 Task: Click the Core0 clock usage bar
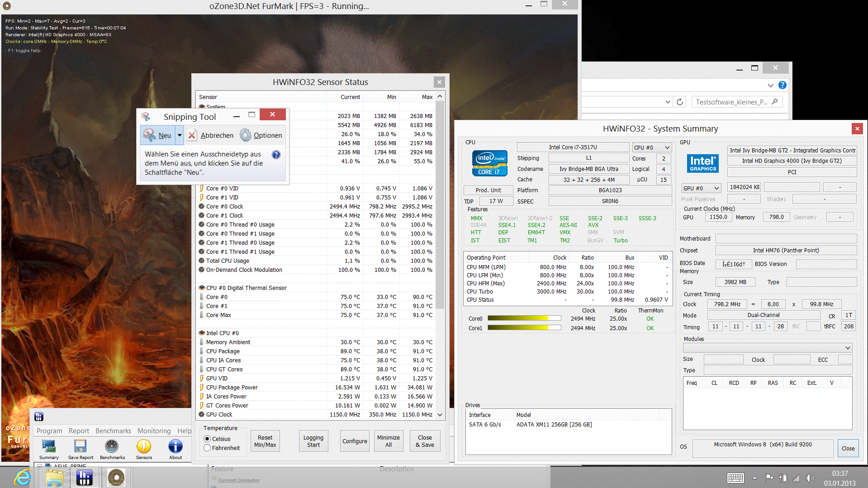524,318
